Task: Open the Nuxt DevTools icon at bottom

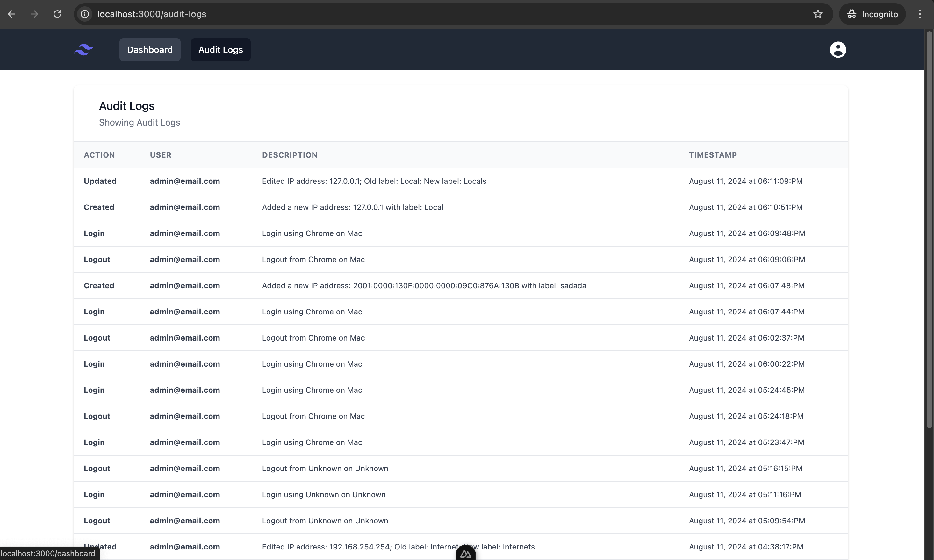Action: (x=465, y=553)
